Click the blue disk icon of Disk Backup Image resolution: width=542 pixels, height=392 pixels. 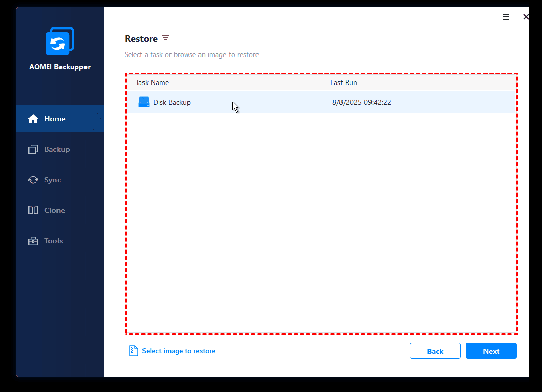(144, 102)
